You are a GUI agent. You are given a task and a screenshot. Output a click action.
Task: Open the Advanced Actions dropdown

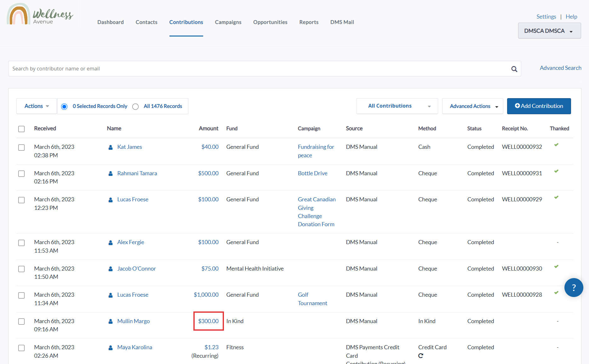472,106
